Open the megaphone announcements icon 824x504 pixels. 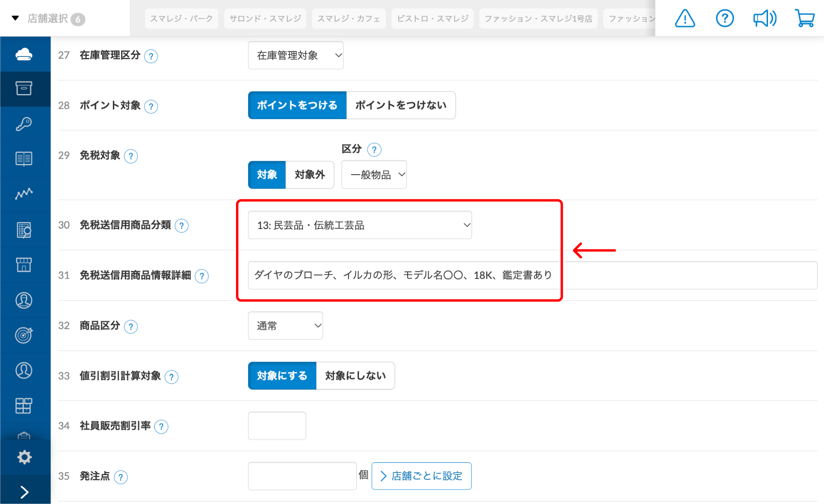(x=764, y=18)
